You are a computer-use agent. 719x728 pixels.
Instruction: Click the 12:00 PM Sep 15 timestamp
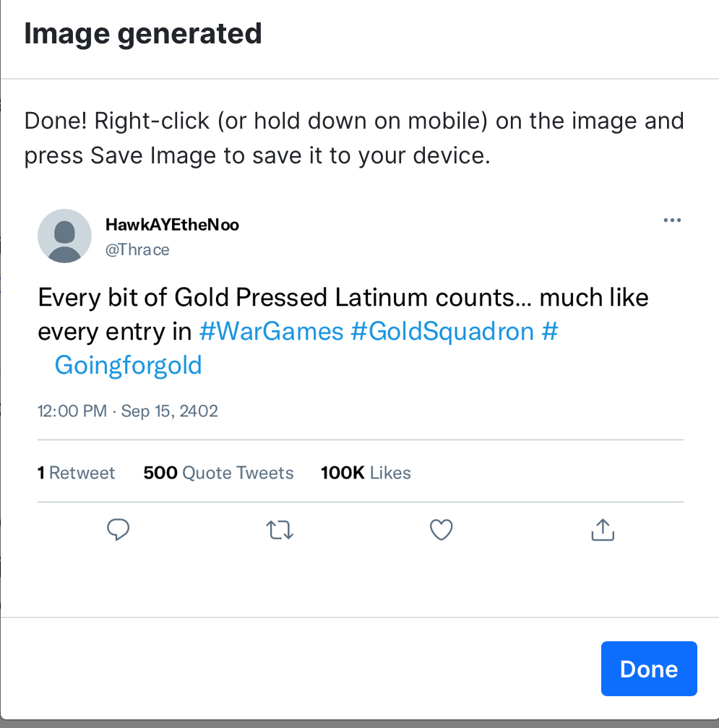tap(127, 411)
